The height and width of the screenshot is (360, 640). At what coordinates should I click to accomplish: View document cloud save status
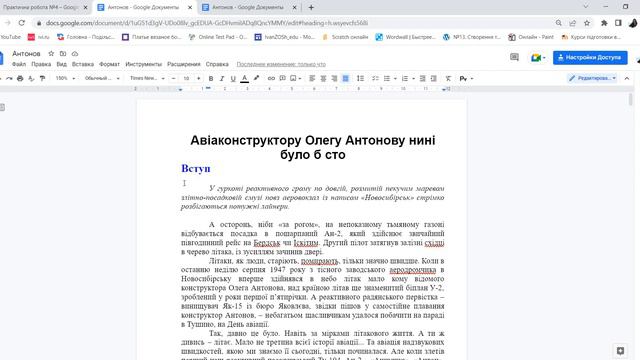(x=75, y=53)
